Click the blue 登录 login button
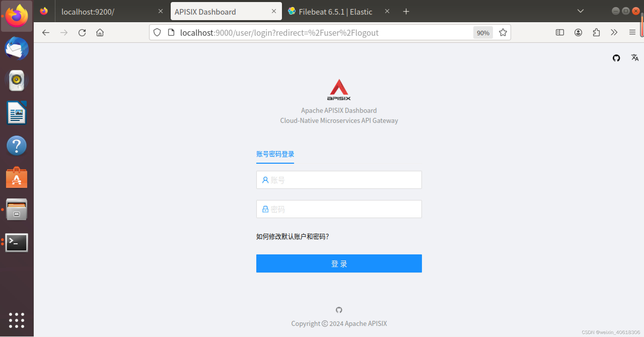The height and width of the screenshot is (337, 644). pos(339,263)
